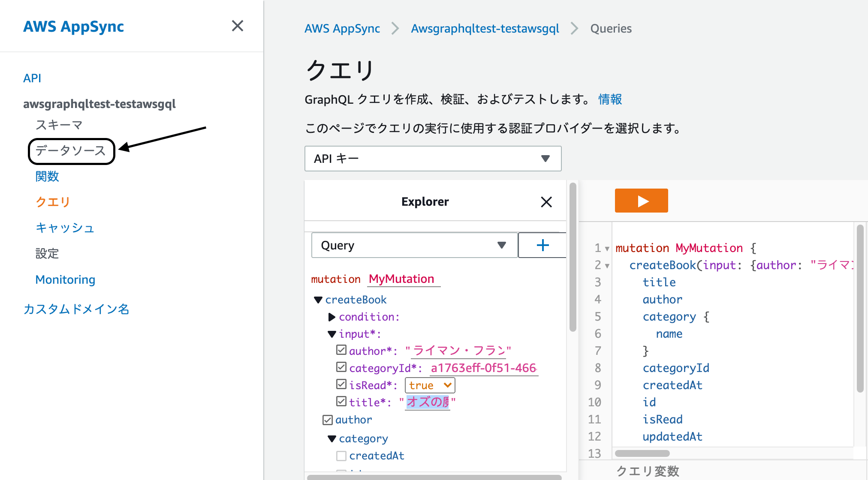Uncheck the isRead* input checkbox

pos(341,384)
